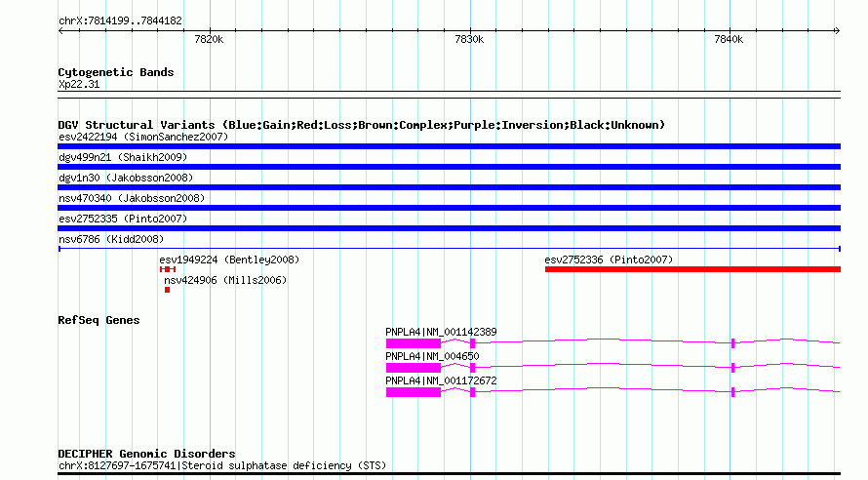Click the esv1949224 (Bentley2008) label
868x480 pixels.
coord(229,260)
